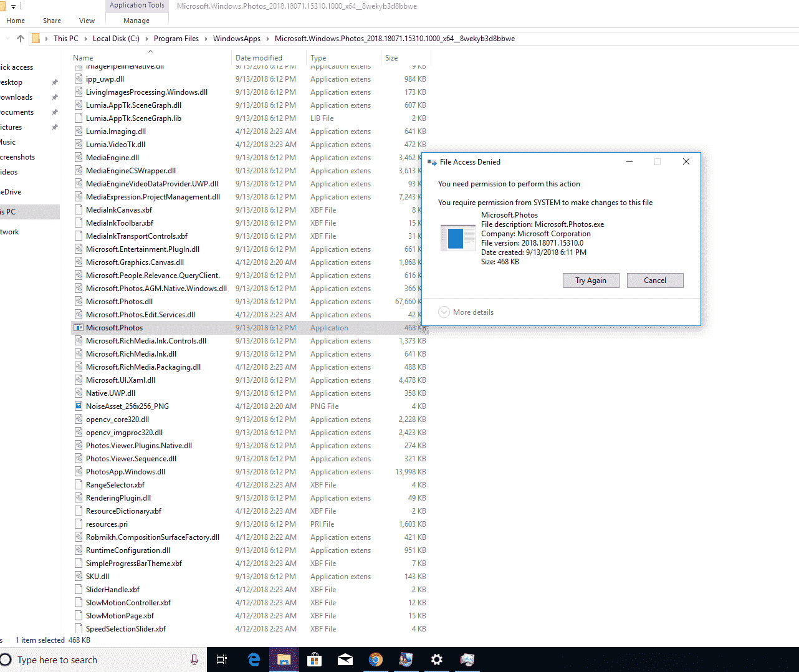Click Local Disk (C:) in the address path

click(116, 39)
